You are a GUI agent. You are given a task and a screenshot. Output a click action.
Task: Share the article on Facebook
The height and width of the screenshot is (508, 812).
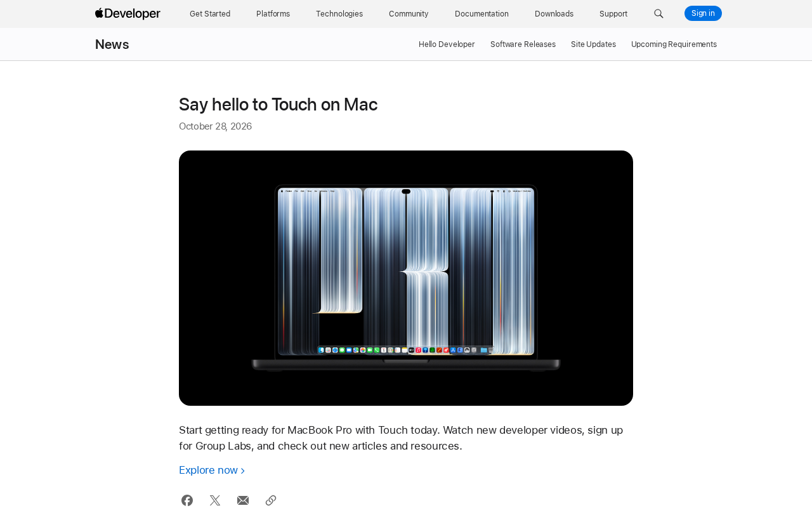(187, 500)
